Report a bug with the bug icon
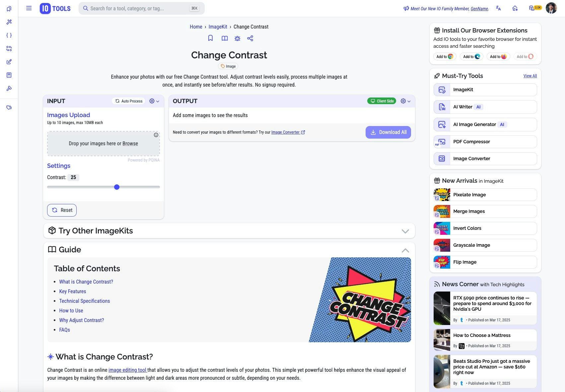 pos(237,38)
